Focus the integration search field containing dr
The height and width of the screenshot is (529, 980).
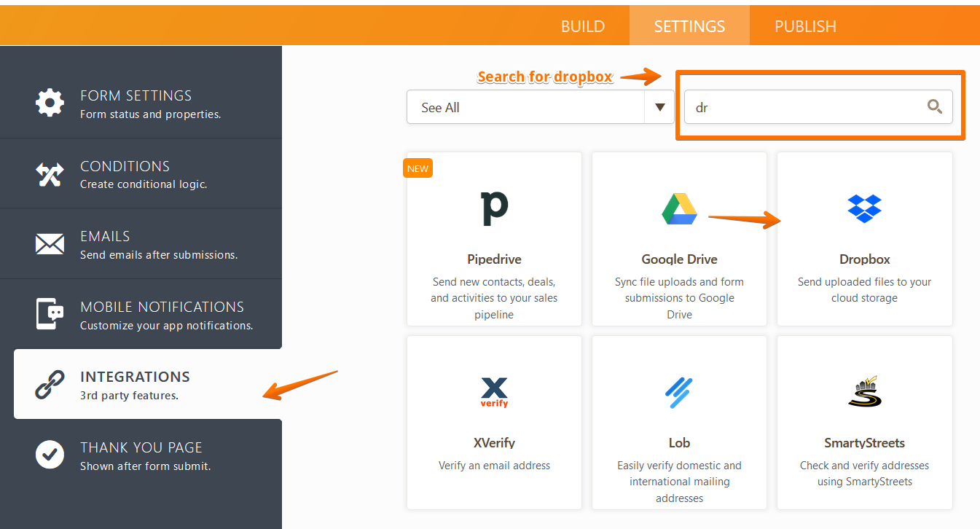tap(801, 107)
